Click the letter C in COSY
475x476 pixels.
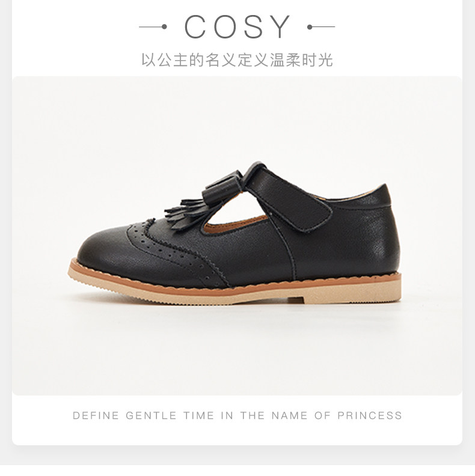[196, 26]
